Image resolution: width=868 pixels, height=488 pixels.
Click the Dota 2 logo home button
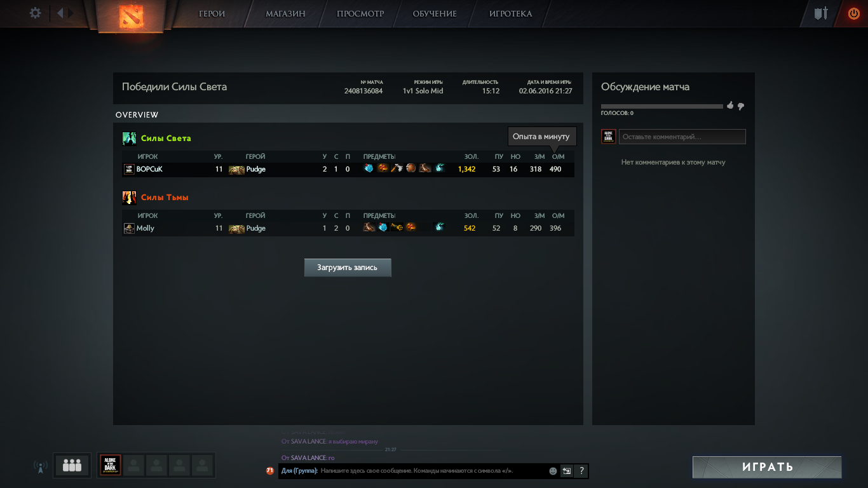pos(132,15)
